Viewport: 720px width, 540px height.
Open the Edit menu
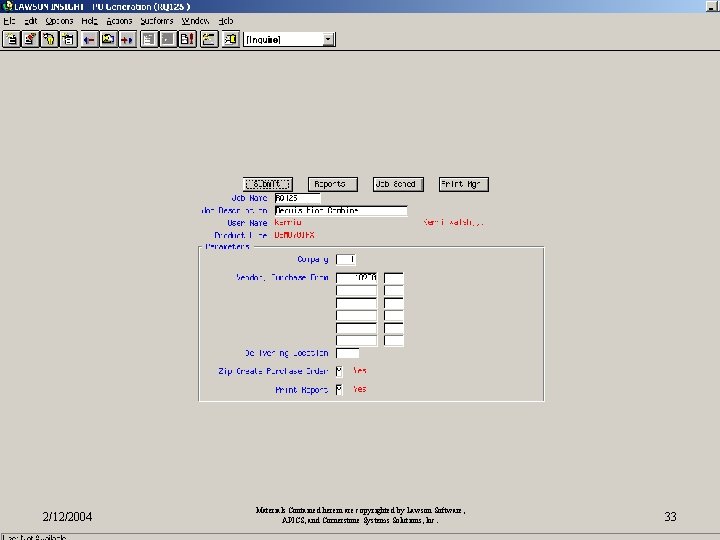30,21
